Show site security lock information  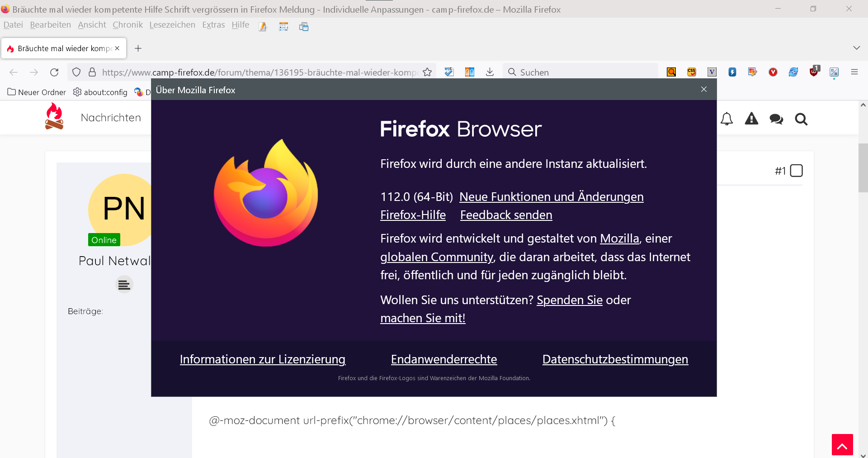[92, 72]
